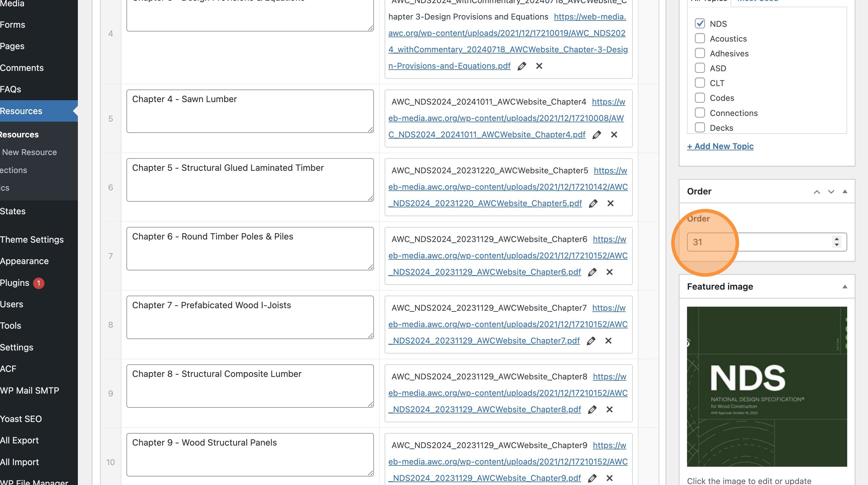Click the Add New Topic link
This screenshot has width=868, height=485.
[720, 146]
